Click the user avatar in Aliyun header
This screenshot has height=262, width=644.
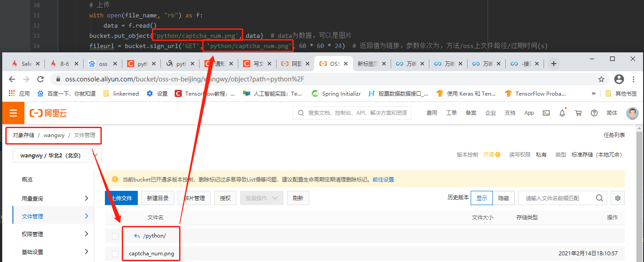pyautogui.click(x=632, y=113)
